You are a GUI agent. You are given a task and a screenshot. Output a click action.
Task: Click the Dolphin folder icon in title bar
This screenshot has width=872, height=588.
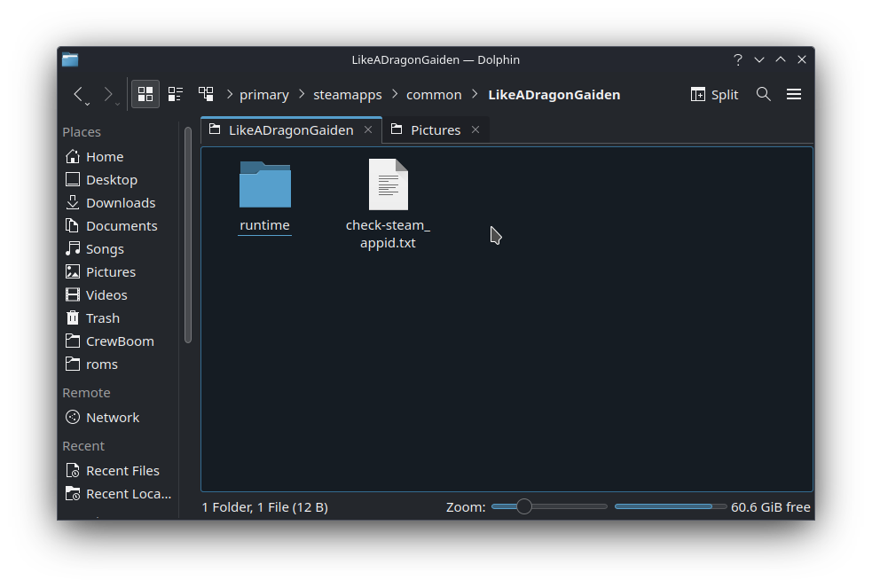click(x=70, y=59)
